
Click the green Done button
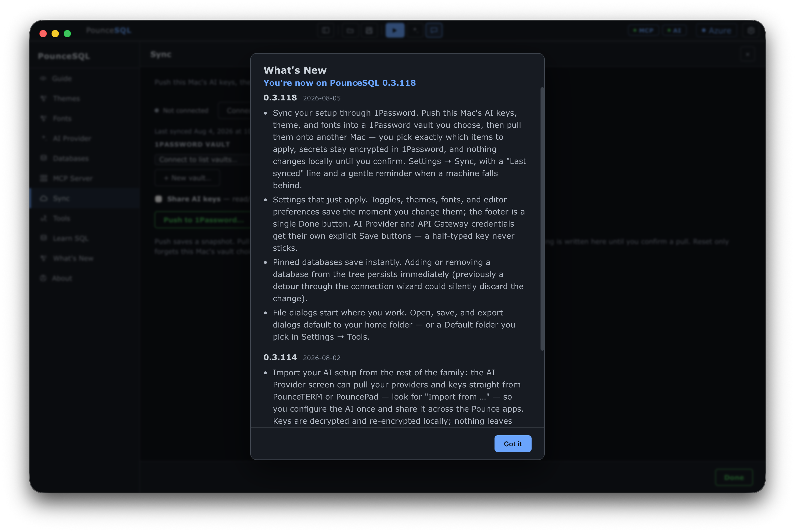coord(733,477)
